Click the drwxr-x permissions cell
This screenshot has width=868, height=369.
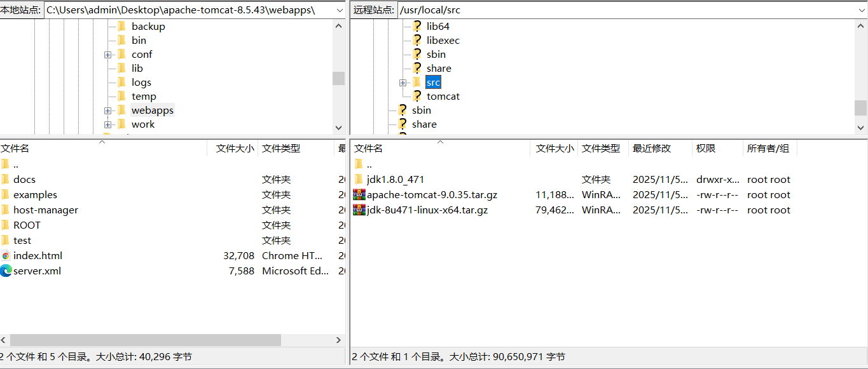718,179
